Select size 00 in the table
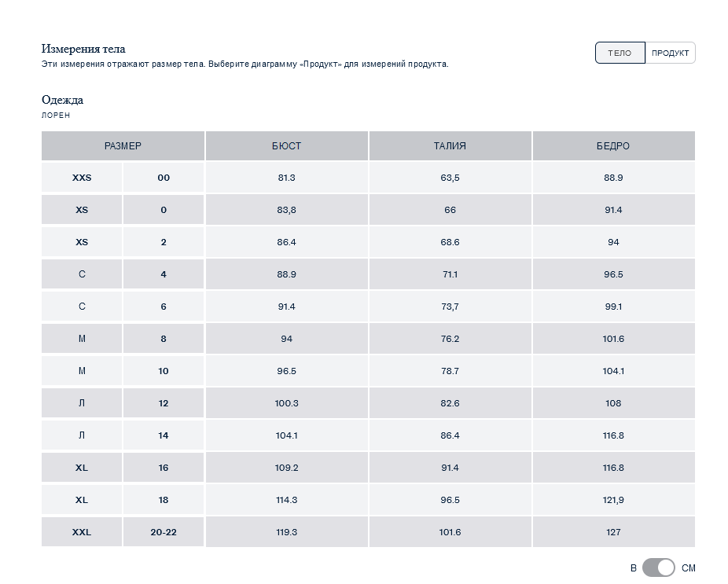The width and height of the screenshot is (728, 584). coord(164,178)
